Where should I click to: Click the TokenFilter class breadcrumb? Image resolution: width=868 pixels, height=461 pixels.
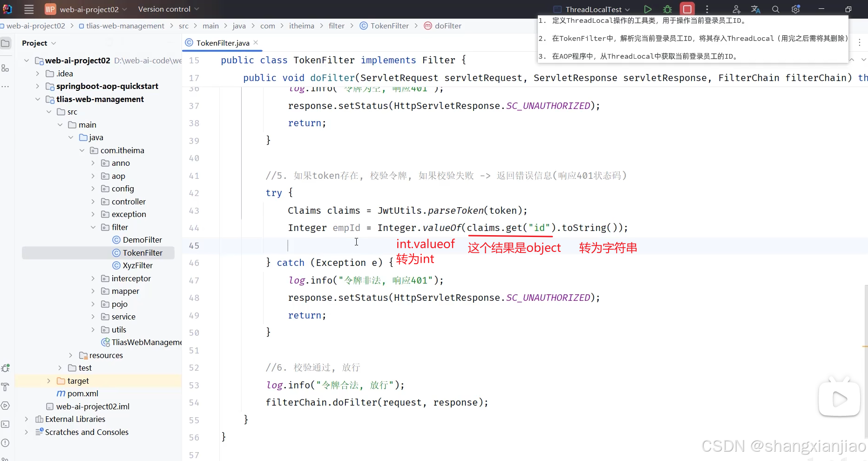[x=385, y=26]
